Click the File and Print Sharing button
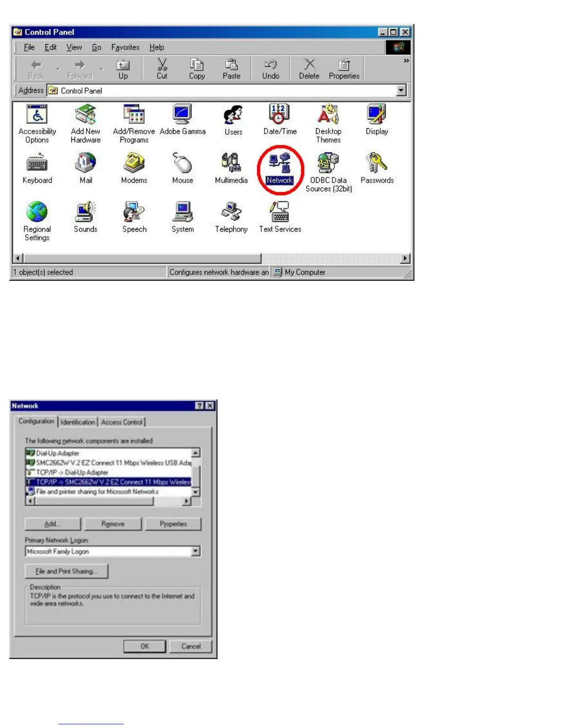The width and height of the screenshot is (563, 728). tap(66, 571)
